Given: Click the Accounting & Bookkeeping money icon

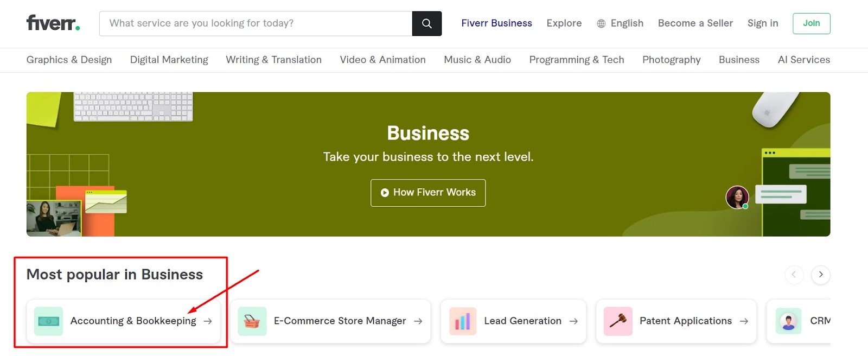Looking at the screenshot, I should pos(48,321).
